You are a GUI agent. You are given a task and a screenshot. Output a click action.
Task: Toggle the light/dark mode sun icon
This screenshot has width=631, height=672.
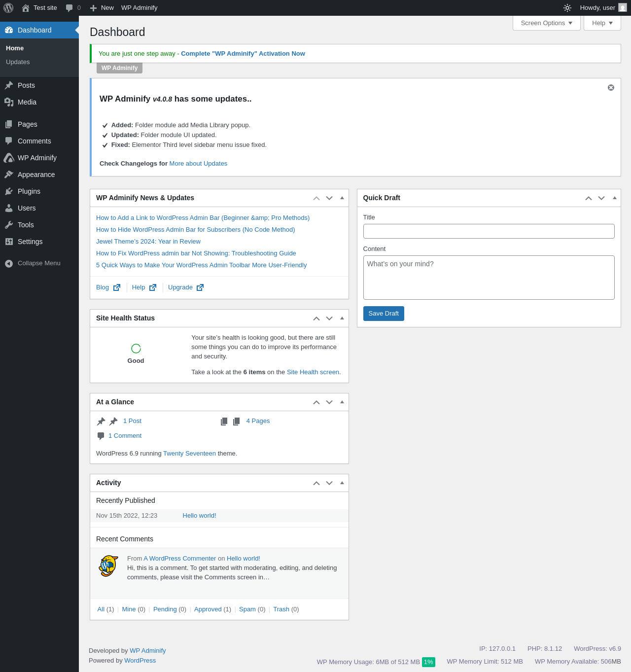[567, 8]
